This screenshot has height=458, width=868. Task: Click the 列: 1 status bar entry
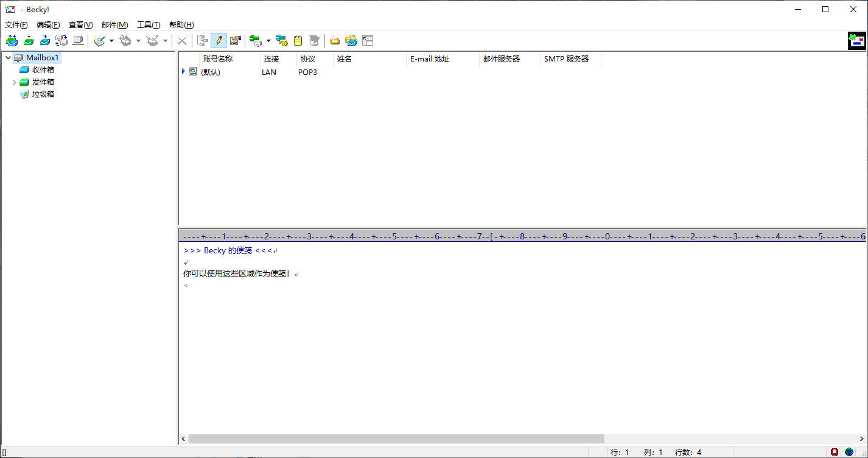click(x=653, y=453)
